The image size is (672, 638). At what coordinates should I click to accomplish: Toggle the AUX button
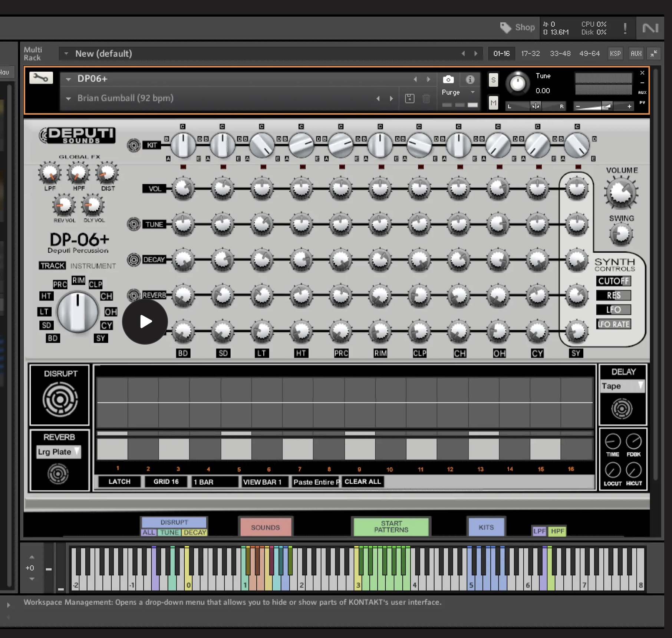(636, 53)
